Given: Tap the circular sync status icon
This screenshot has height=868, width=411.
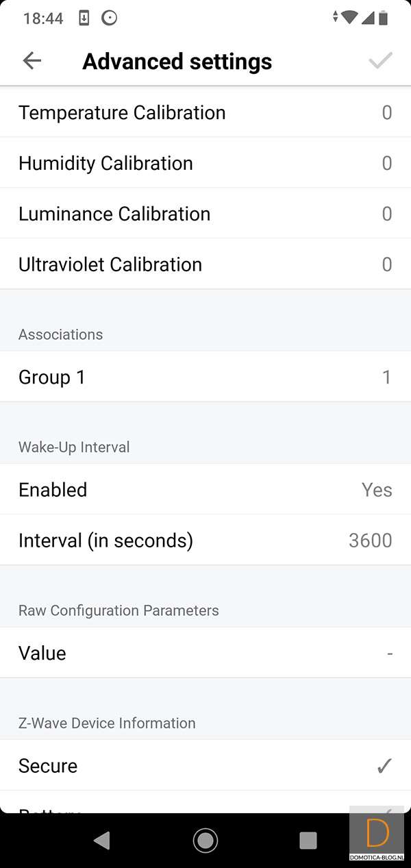Looking at the screenshot, I should [109, 18].
